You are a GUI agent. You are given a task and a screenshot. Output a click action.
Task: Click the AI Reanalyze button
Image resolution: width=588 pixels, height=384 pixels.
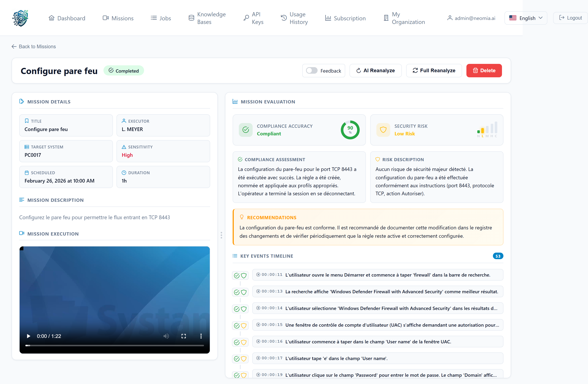click(x=375, y=71)
